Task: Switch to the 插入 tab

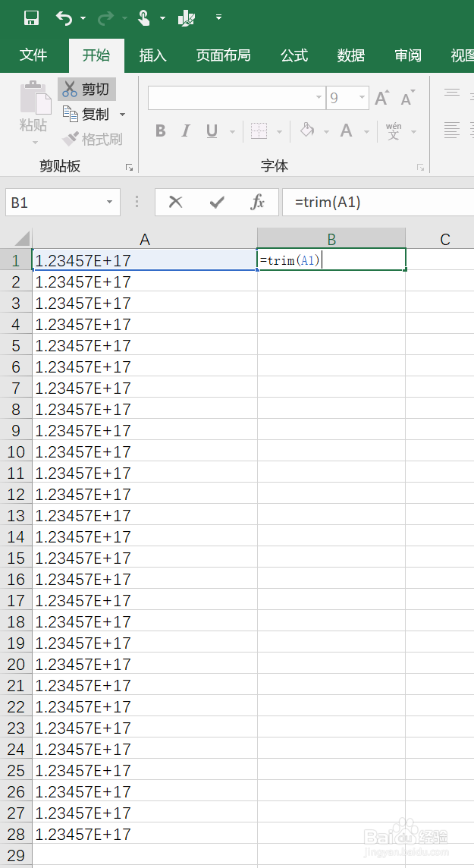Action: click(152, 55)
